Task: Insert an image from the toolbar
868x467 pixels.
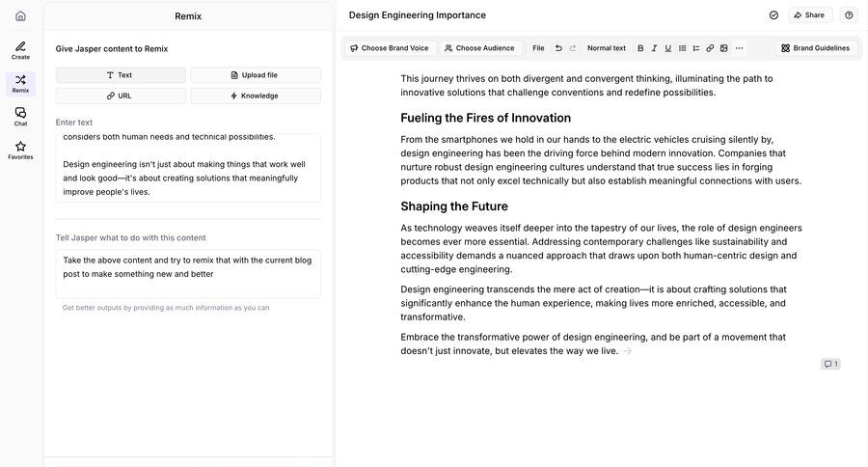Action: click(723, 48)
